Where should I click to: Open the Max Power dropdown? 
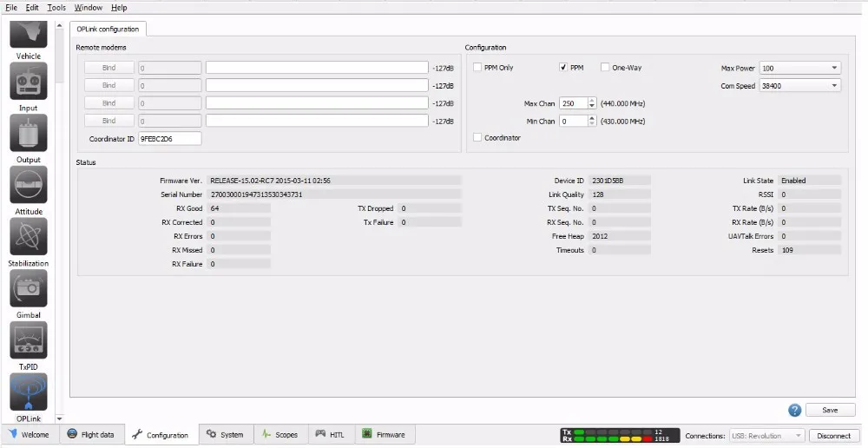coord(800,68)
